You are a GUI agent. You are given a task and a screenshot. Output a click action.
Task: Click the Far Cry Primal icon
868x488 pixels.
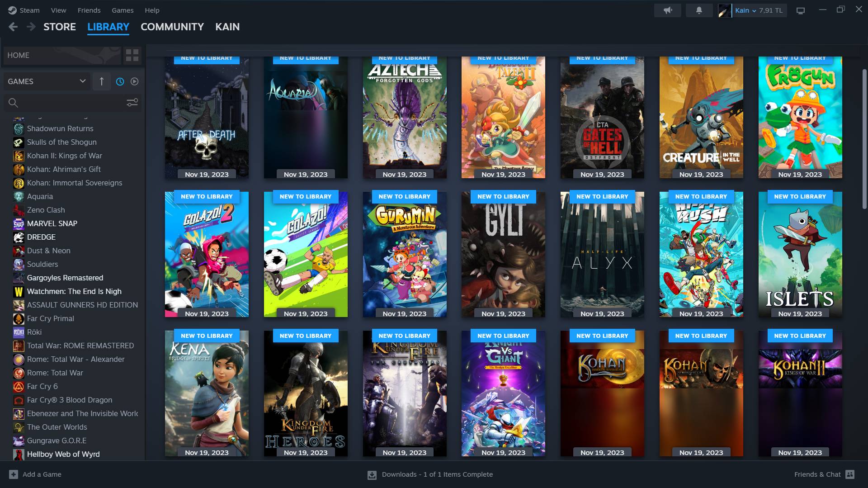[x=19, y=318]
